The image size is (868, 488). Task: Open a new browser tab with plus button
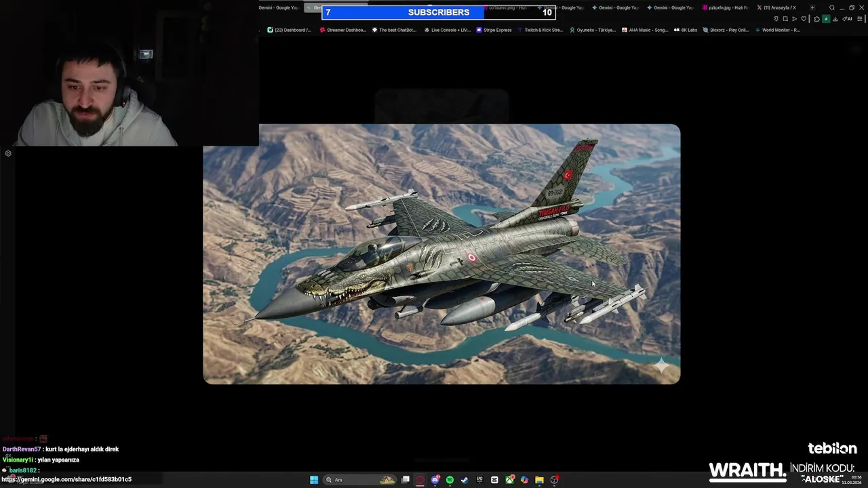click(812, 7)
